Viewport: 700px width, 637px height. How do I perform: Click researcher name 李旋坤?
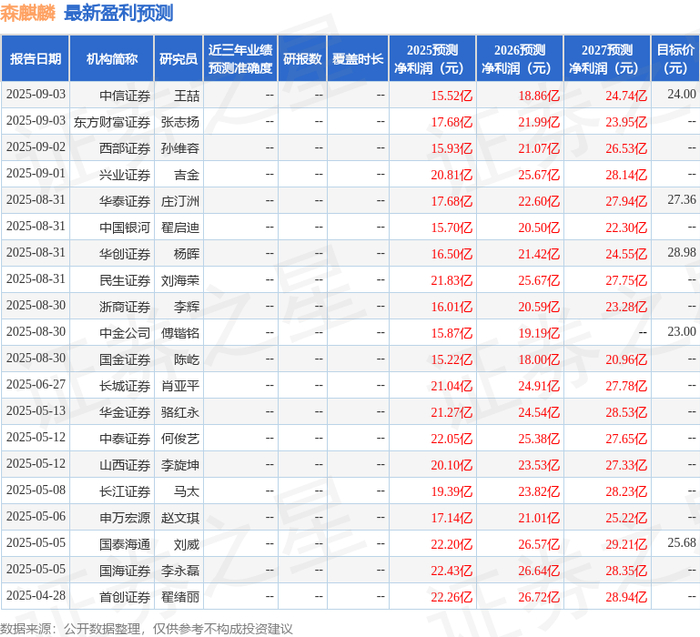[180, 465]
